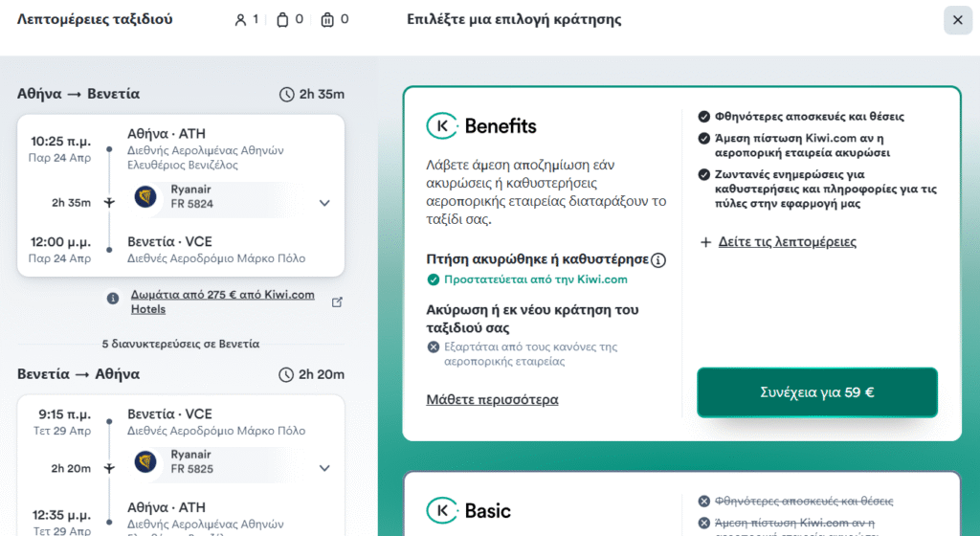Click the cabin bag icon in header

click(x=282, y=19)
